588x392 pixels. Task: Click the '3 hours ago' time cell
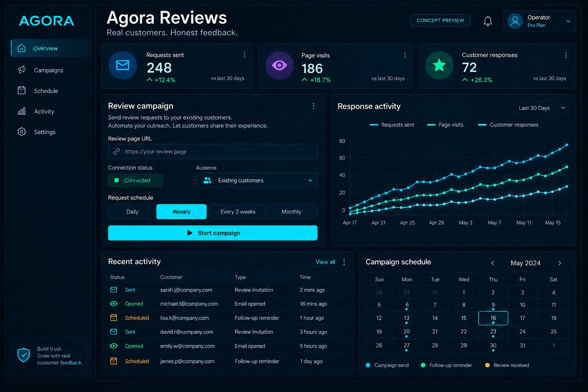(x=313, y=332)
